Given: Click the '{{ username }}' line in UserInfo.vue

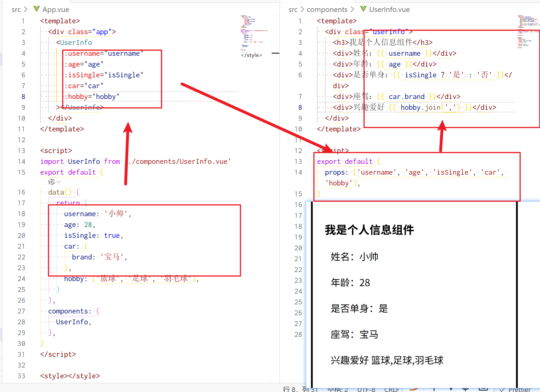Looking at the screenshot, I should 395,53.
